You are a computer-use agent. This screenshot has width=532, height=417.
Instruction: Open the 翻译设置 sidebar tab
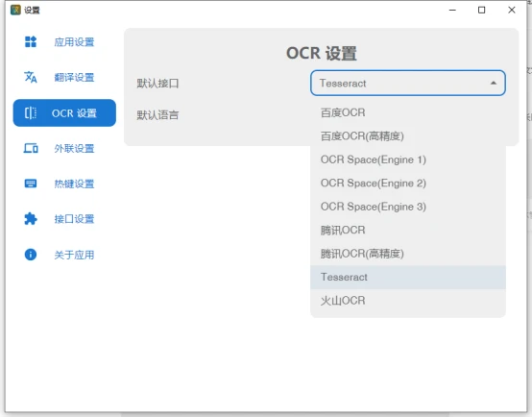[x=64, y=78]
